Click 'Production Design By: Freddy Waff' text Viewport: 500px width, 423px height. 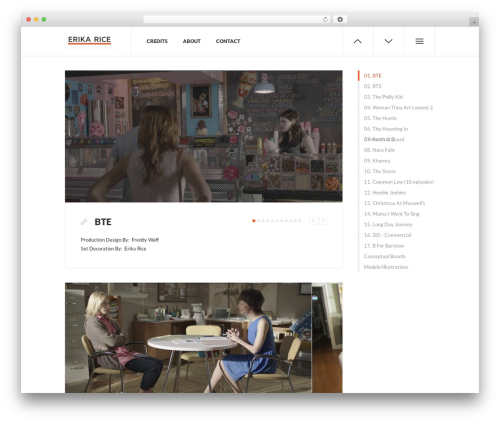pyautogui.click(x=120, y=240)
